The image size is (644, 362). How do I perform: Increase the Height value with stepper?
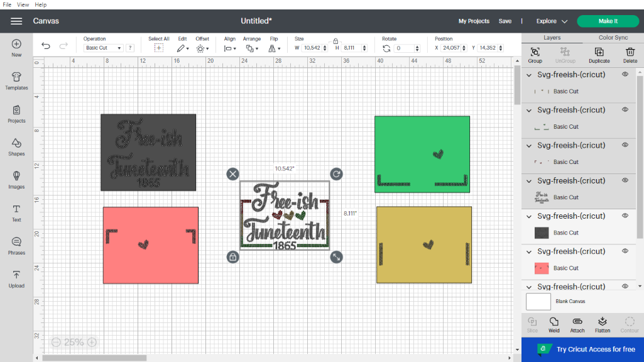click(x=364, y=46)
